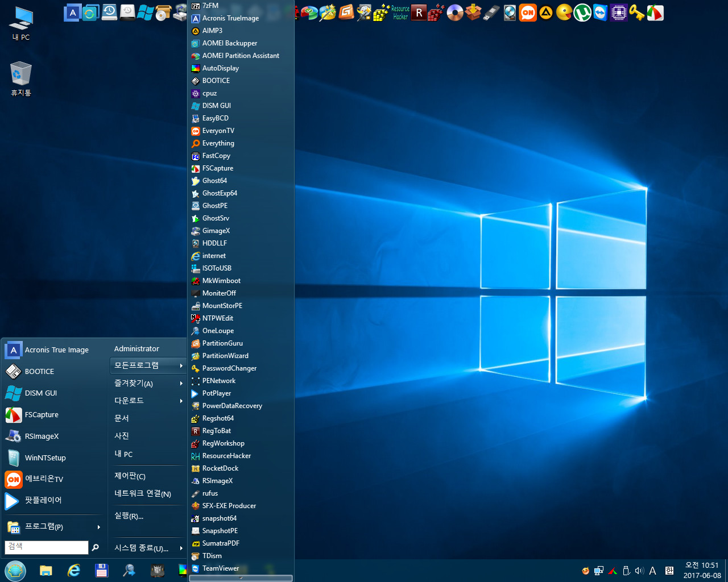Screen dimensions: 728x582
Task: Open USB stick icon in top dock
Action: click(491, 13)
